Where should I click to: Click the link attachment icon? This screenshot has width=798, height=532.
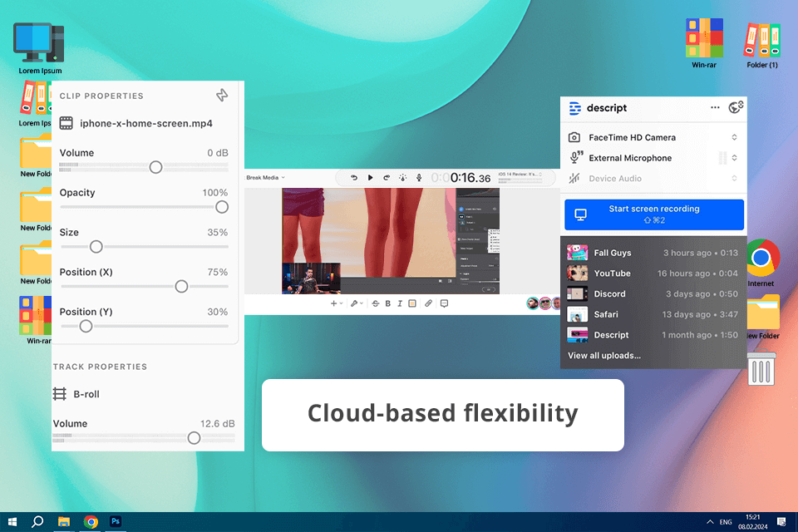point(429,303)
